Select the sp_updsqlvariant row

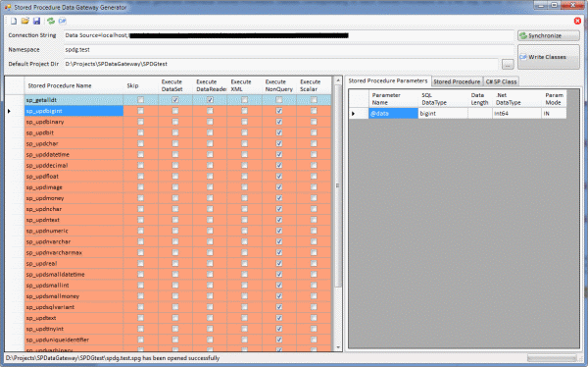click(x=73, y=307)
